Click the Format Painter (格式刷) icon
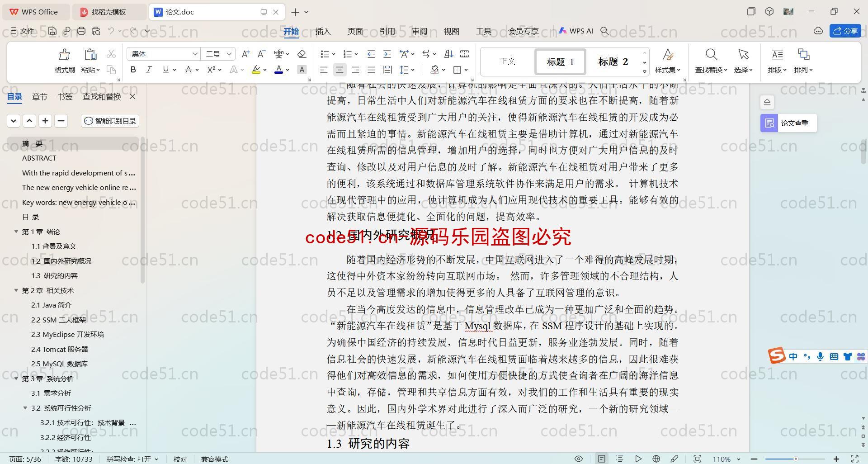The image size is (868, 464). coord(64,55)
